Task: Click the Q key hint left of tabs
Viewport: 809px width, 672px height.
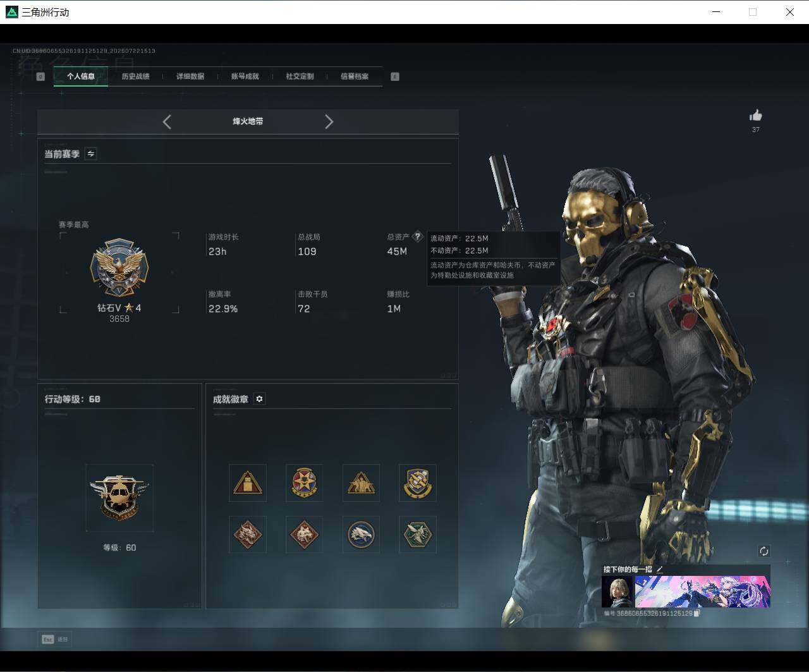Action: point(40,76)
